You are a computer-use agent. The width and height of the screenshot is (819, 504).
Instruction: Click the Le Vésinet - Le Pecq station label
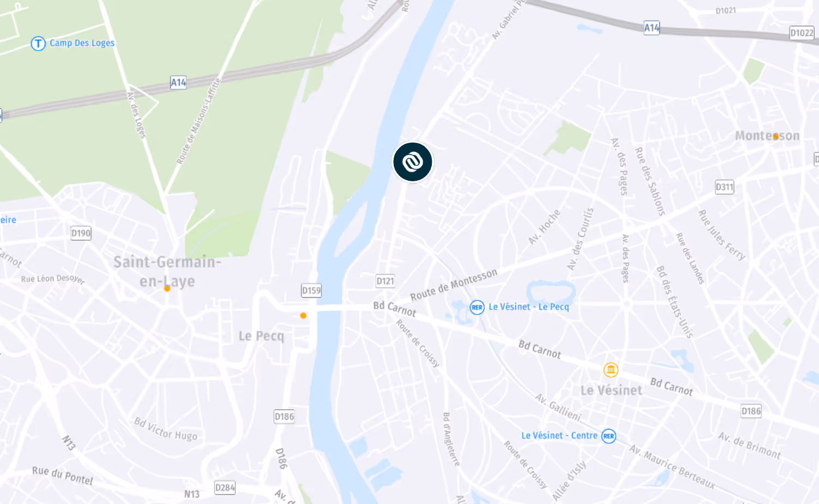click(x=529, y=307)
